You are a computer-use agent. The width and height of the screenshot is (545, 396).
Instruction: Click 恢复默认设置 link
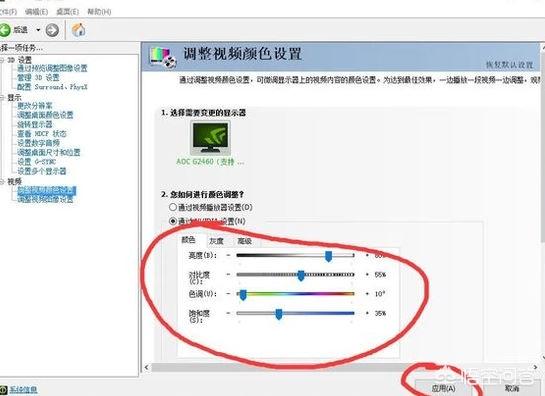point(509,65)
